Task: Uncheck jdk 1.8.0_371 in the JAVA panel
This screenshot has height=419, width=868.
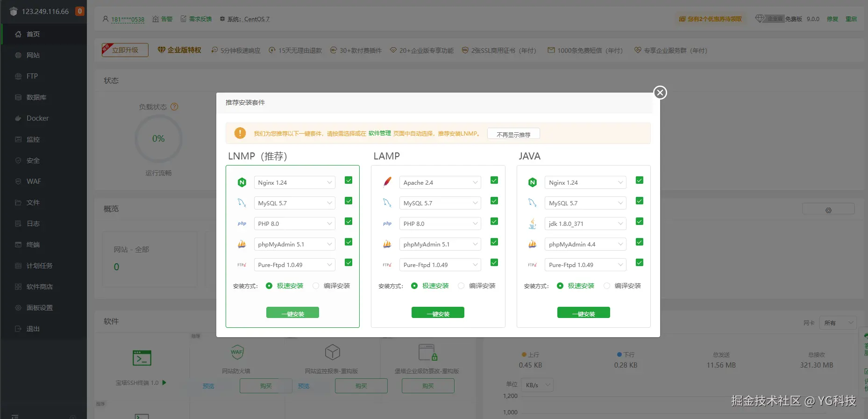Action: click(x=640, y=222)
